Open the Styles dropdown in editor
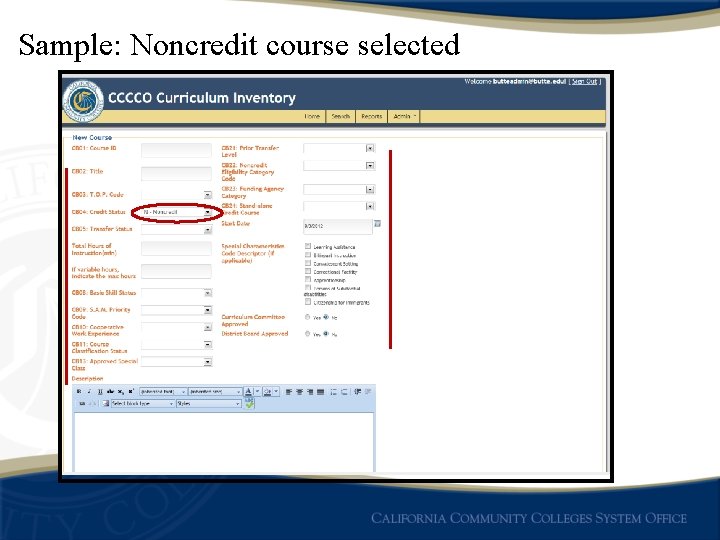 point(208,404)
